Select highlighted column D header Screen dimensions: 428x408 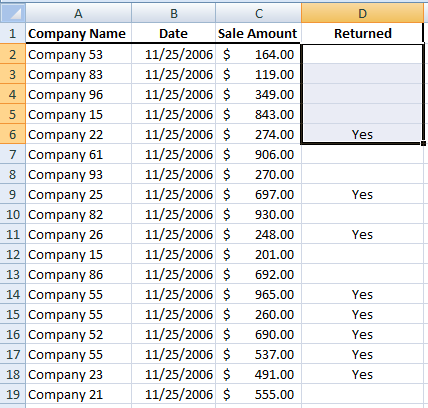click(362, 13)
